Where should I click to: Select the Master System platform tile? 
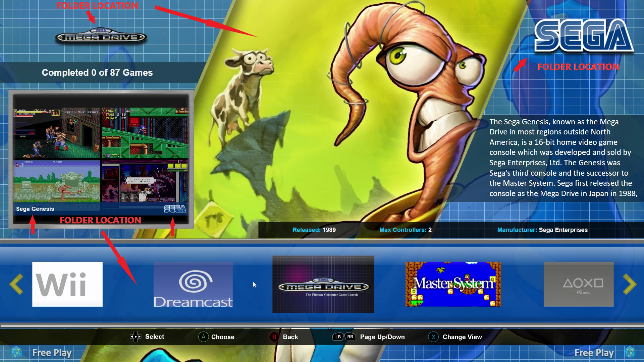pyautogui.click(x=453, y=284)
